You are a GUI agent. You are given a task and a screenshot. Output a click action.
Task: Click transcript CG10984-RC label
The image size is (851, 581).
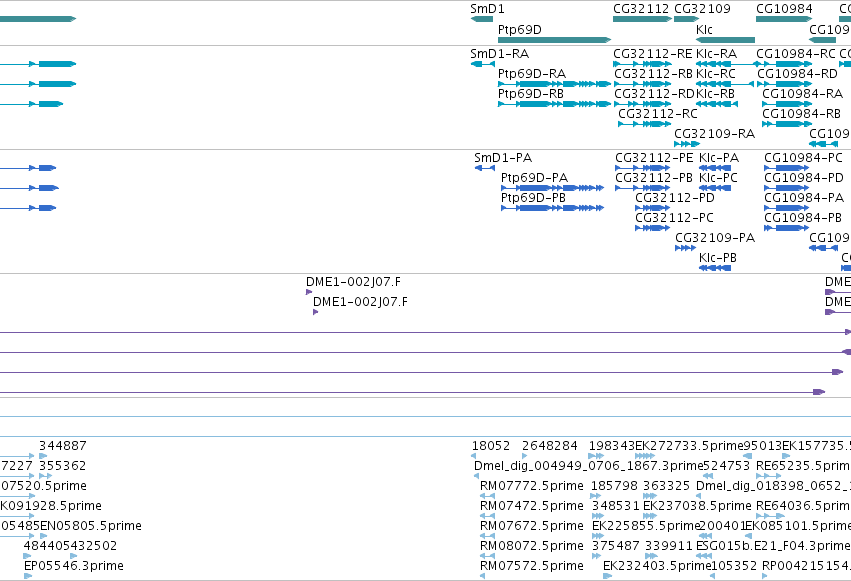point(796,54)
